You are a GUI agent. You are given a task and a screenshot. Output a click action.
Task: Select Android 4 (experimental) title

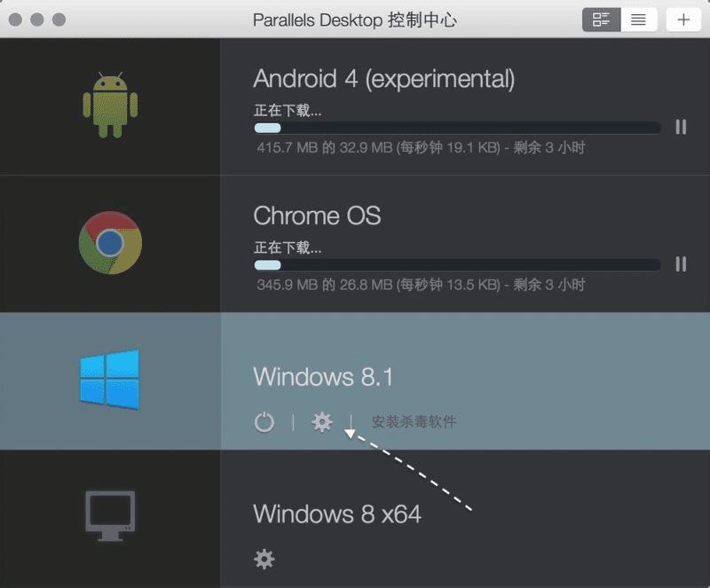[384, 79]
